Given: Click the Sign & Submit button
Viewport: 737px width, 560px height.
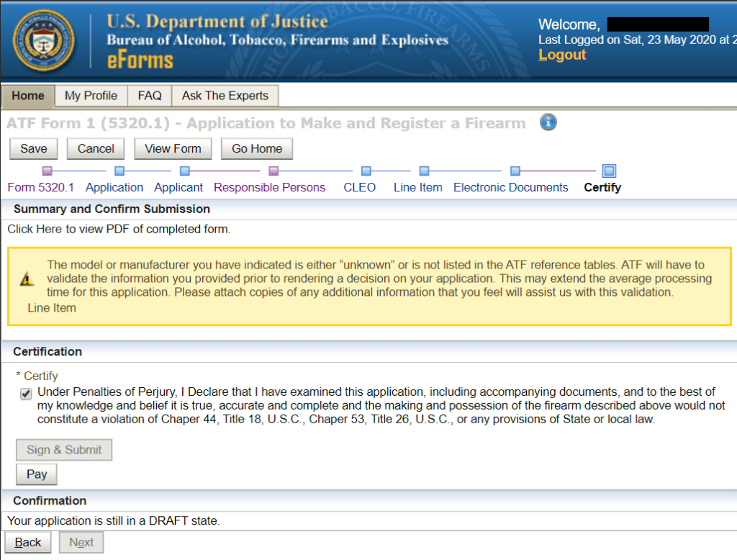Looking at the screenshot, I should (x=64, y=450).
